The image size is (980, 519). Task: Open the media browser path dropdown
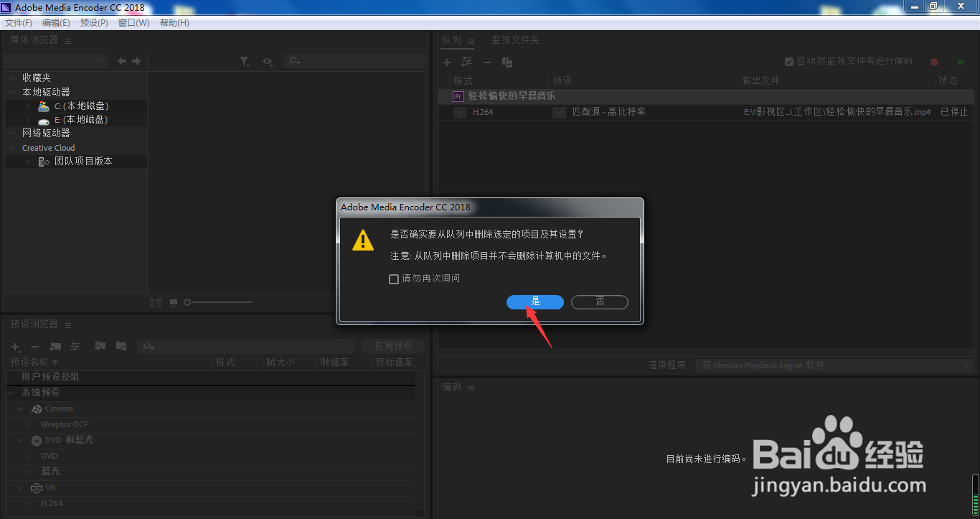tap(56, 62)
